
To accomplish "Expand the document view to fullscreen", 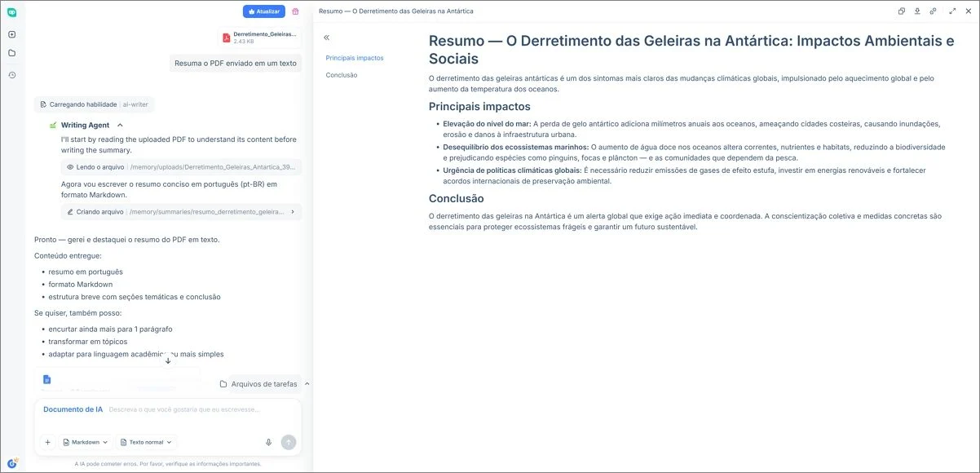I will tap(952, 11).
